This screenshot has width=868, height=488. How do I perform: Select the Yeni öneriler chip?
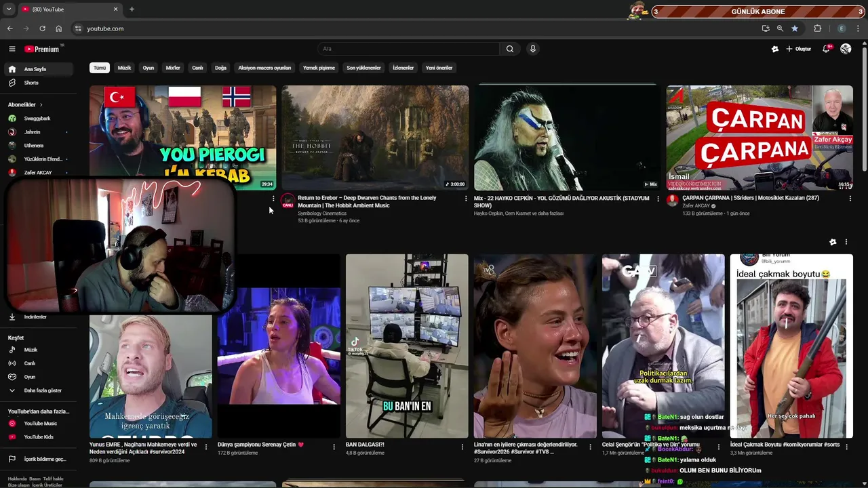click(439, 68)
